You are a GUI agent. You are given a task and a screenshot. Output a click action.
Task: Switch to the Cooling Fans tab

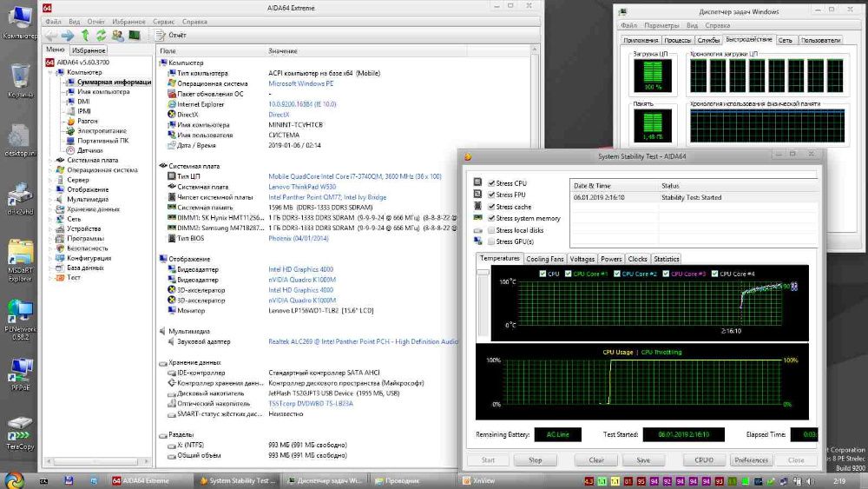545,259
